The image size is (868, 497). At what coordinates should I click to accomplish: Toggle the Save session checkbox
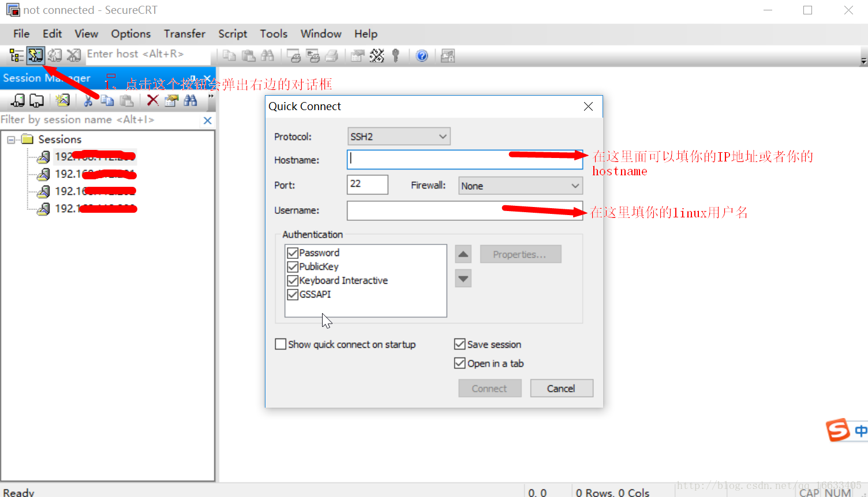coord(460,344)
